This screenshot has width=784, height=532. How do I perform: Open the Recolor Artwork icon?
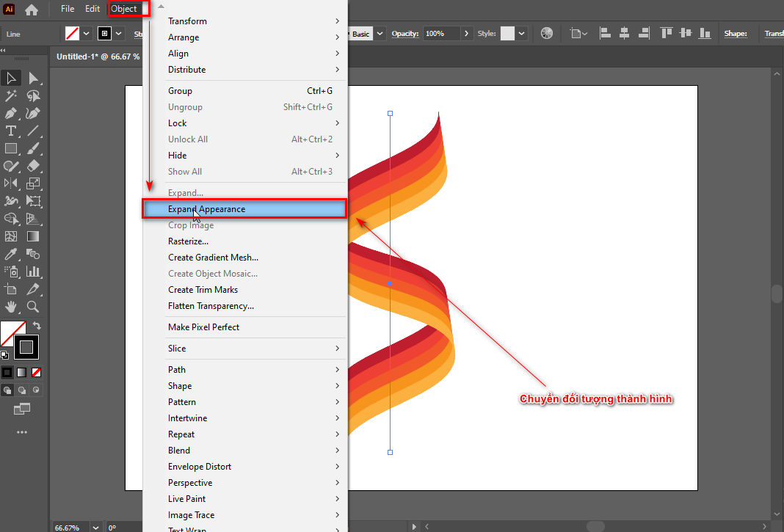click(546, 34)
